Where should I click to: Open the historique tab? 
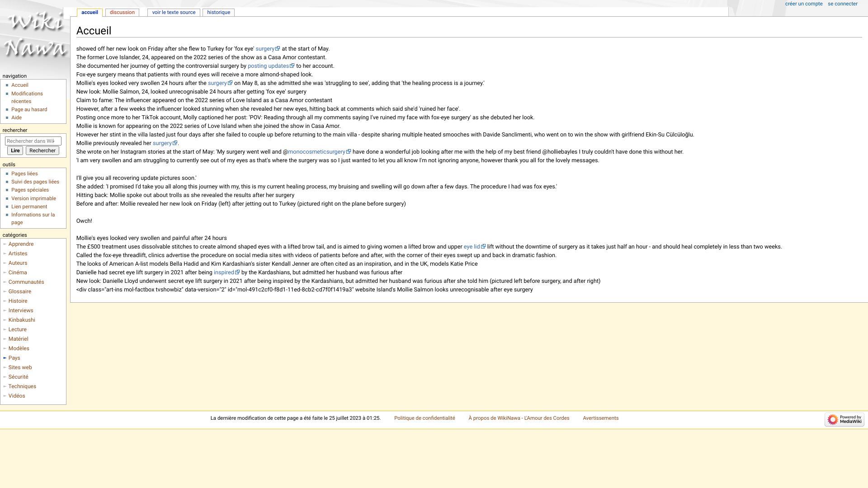point(218,12)
